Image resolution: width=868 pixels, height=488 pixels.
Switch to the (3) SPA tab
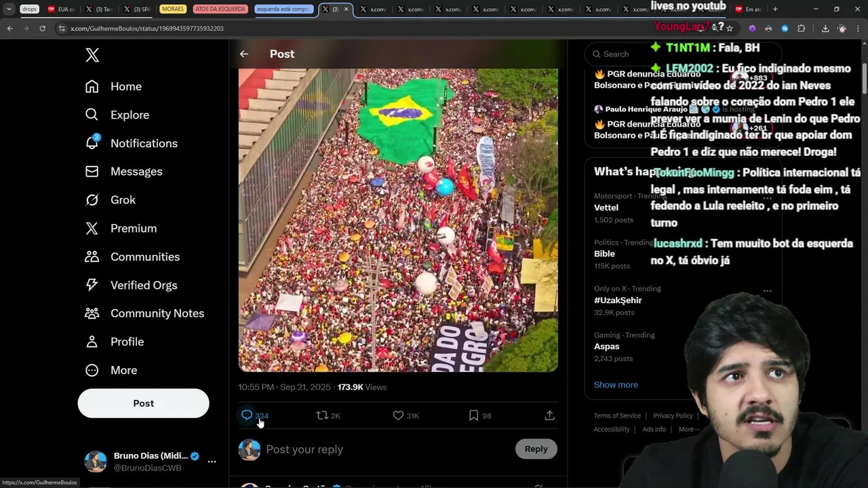pos(138,9)
